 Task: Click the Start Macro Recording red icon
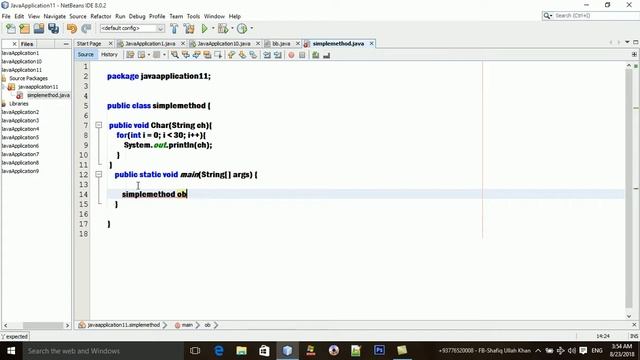[x=291, y=55]
